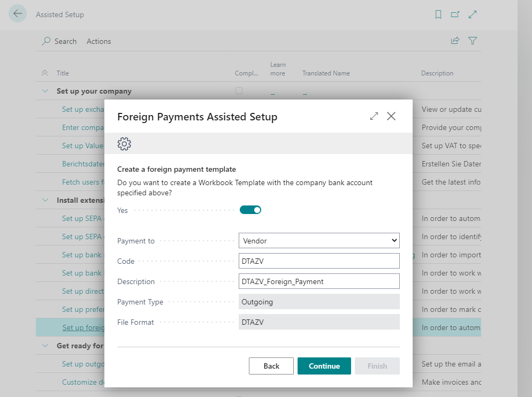The image size is (532, 397).
Task: Collapse the Set up your company group
Action: pyautogui.click(x=45, y=91)
